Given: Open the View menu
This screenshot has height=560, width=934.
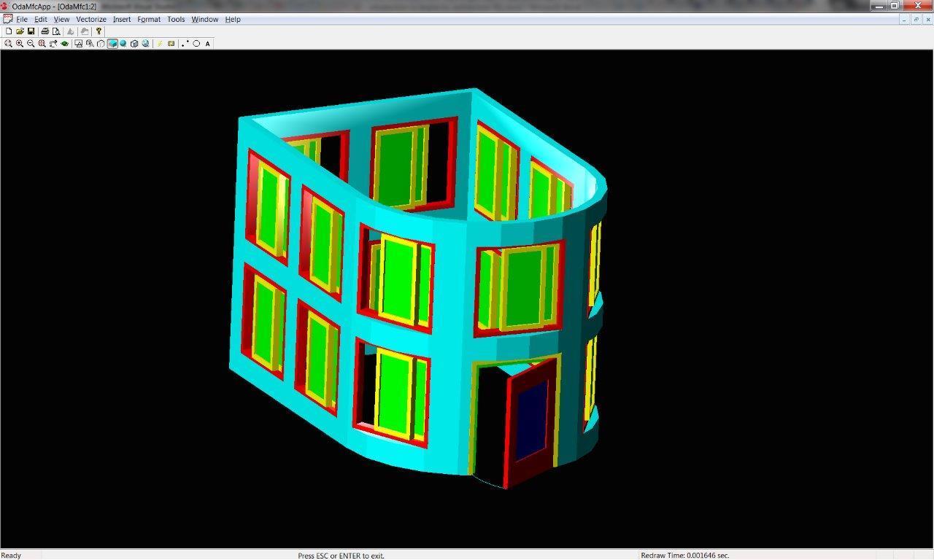Looking at the screenshot, I should click(x=62, y=20).
